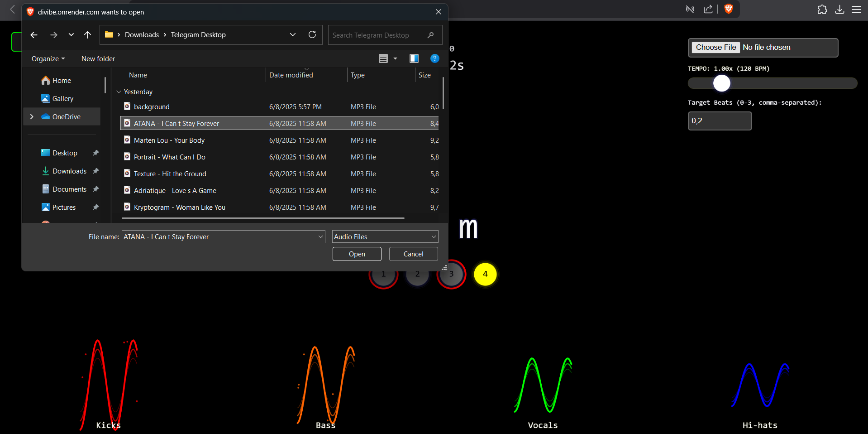Screen dimensions: 868x434
Task: Adjust the TEMPO slider knob
Action: tap(722, 83)
